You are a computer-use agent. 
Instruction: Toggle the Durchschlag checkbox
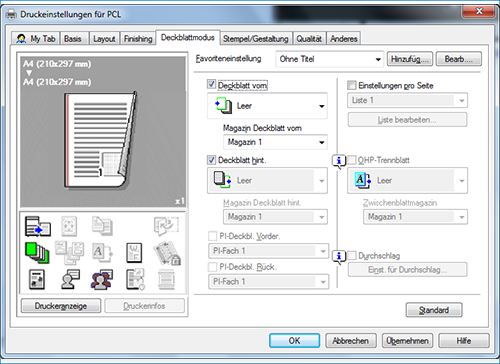(x=352, y=256)
